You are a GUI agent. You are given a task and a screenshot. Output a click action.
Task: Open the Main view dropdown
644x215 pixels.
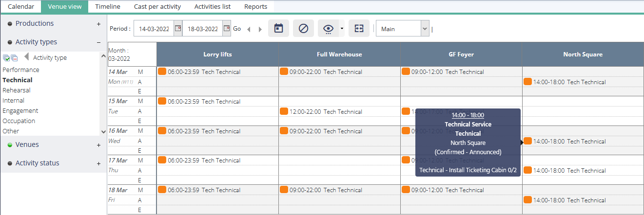(x=403, y=29)
